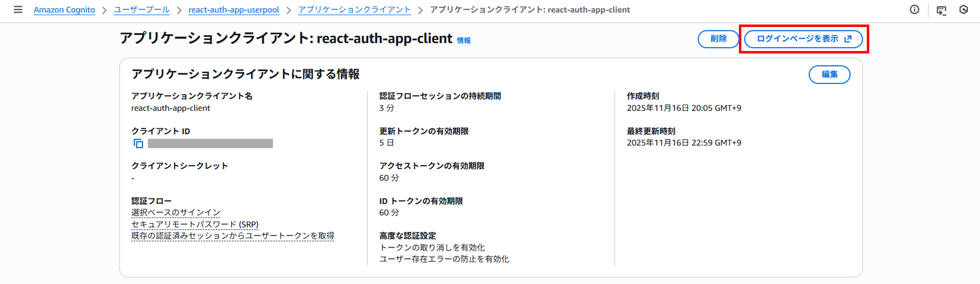Open the hamburger navigation menu
The image size is (980, 284).
click(x=18, y=9)
